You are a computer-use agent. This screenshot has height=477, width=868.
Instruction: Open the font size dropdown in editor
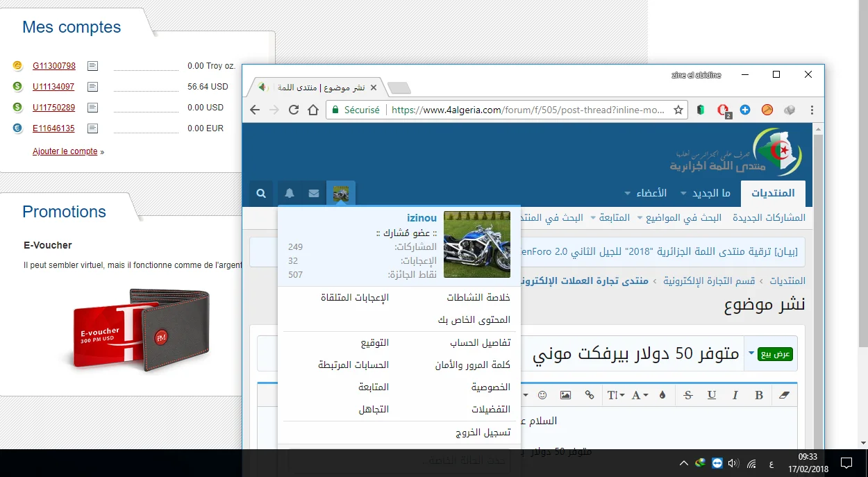(615, 395)
